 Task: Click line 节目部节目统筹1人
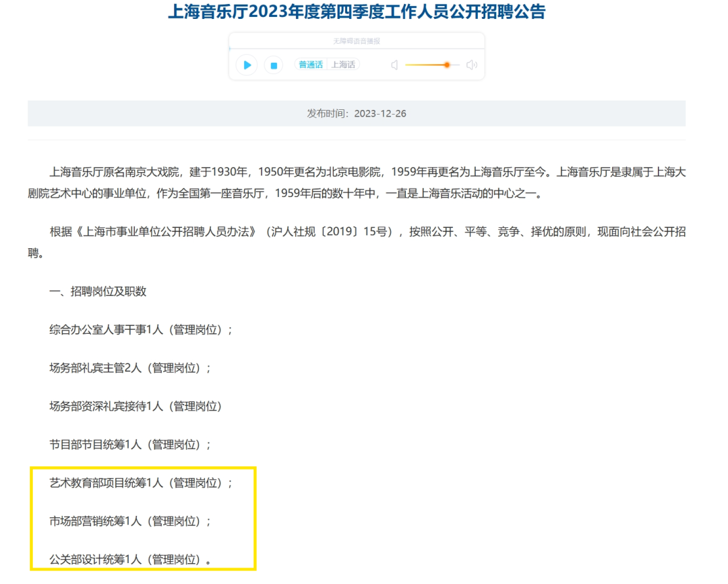(x=130, y=444)
